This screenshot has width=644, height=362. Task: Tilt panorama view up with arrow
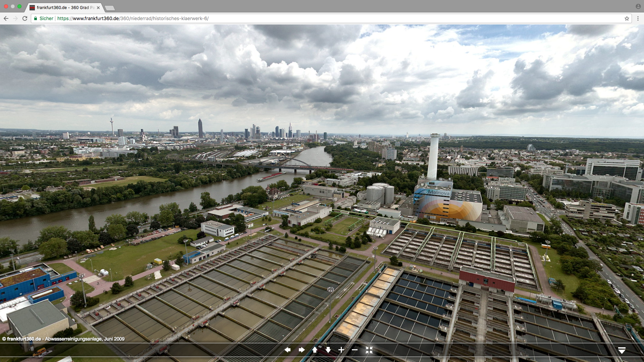tap(315, 350)
